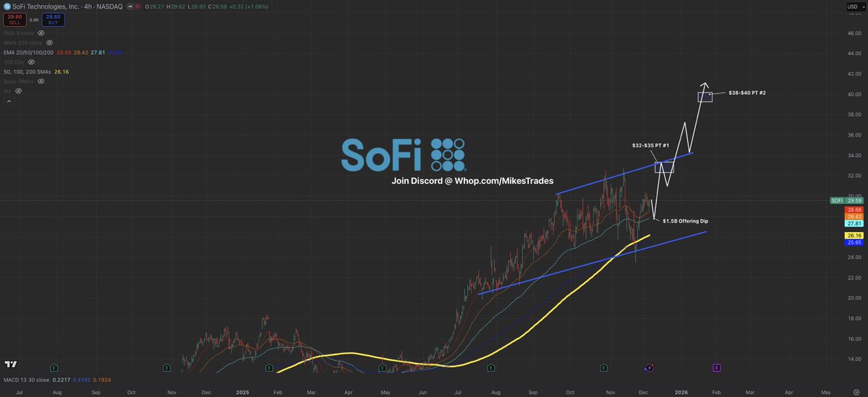Click the earnings E marker near Aug 2024
Image resolution: width=868 pixels, height=397 pixels.
(54, 368)
